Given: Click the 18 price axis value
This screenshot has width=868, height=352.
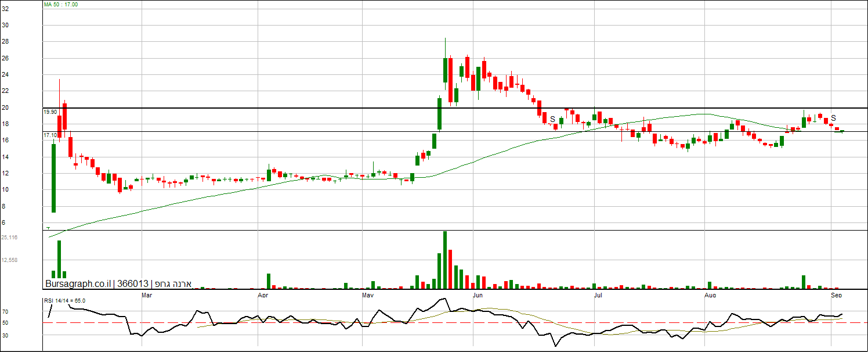Looking at the screenshot, I should 5,124.
